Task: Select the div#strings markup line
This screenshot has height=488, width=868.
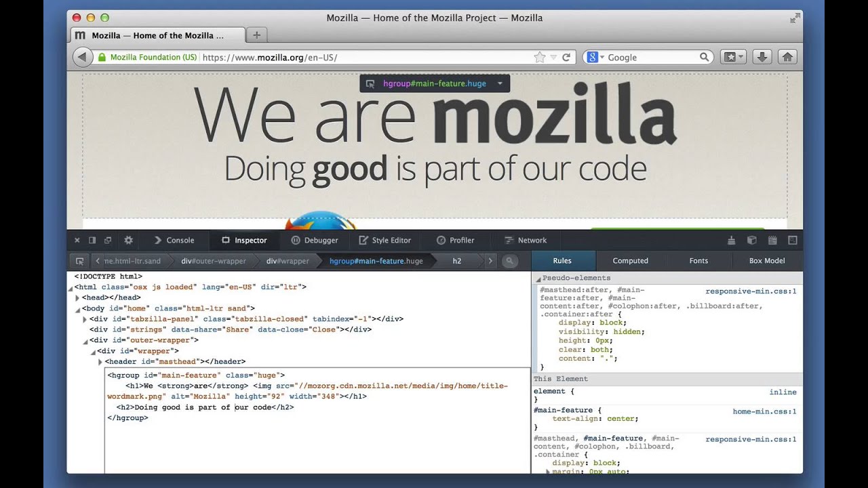Action: click(x=231, y=329)
